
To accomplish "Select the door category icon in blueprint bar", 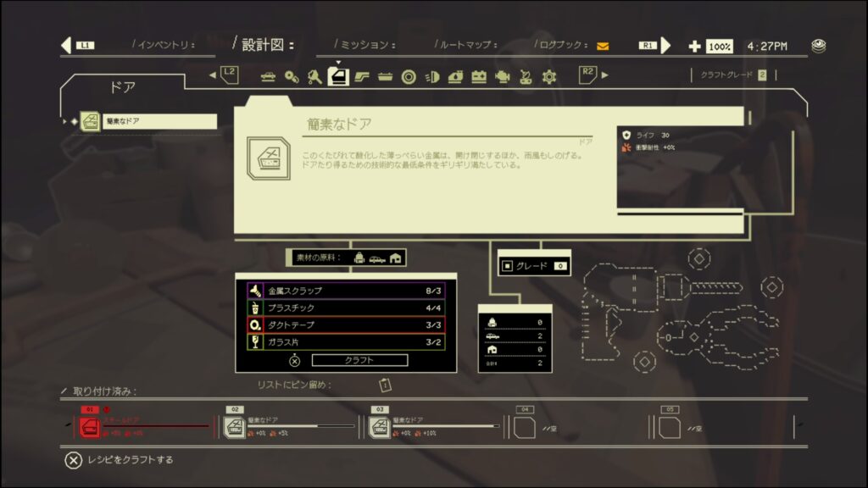I will [x=337, y=77].
